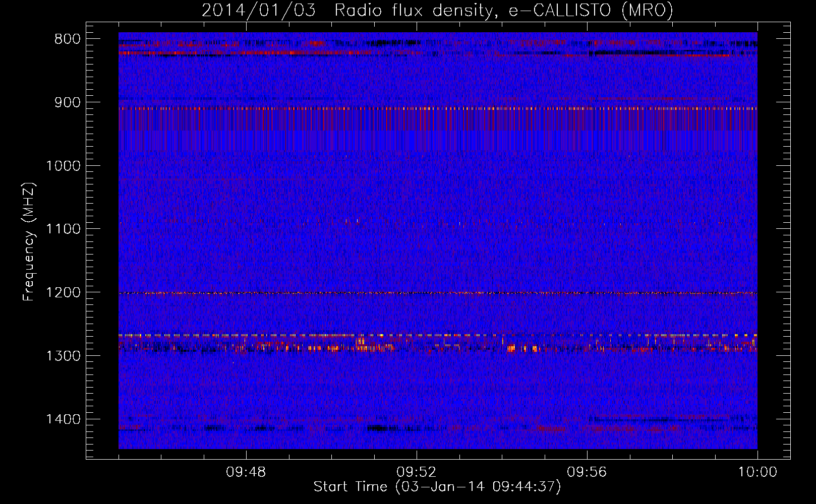Click the 1000 frequency axis label
The width and height of the screenshot is (816, 504).
click(63, 166)
